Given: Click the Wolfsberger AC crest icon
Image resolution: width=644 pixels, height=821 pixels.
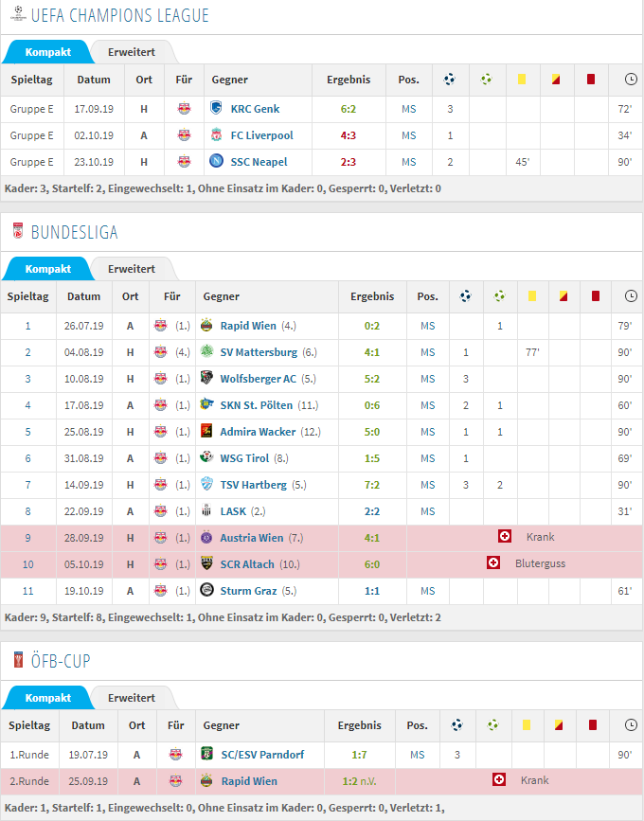Looking at the screenshot, I should (x=206, y=378).
